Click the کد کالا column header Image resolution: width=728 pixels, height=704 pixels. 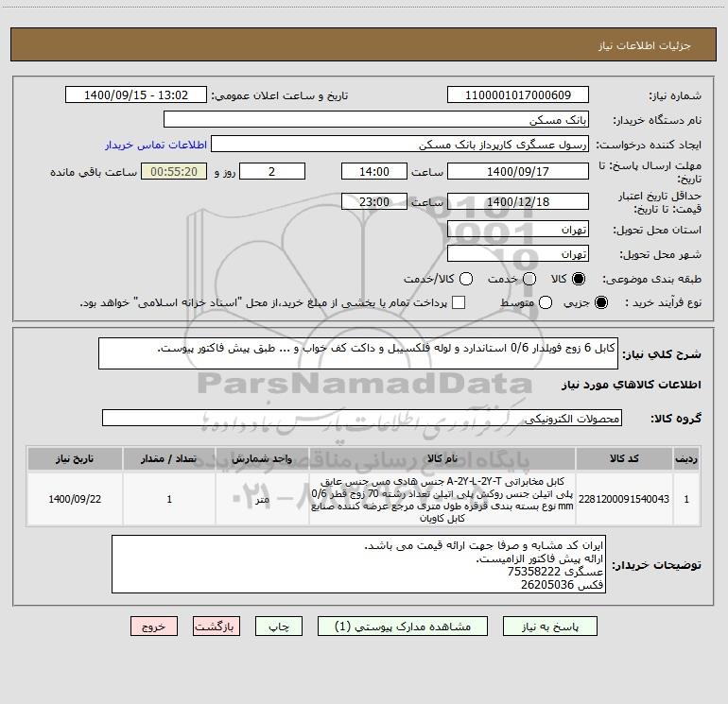click(x=624, y=459)
